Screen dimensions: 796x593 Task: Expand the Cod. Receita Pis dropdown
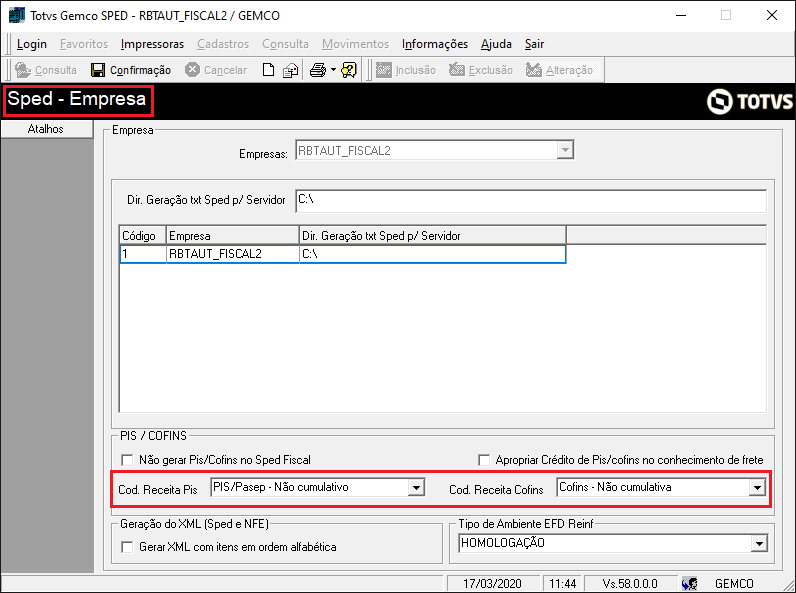click(x=416, y=488)
